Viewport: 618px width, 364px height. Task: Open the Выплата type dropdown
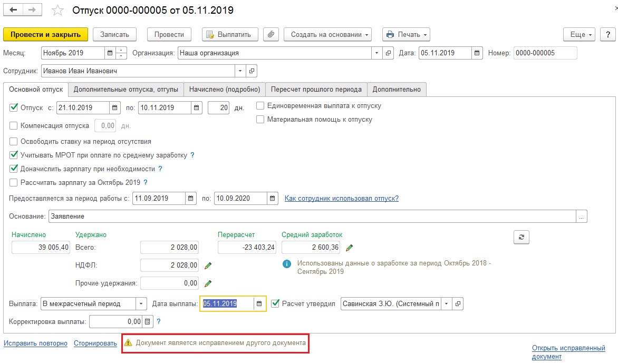pos(141,304)
